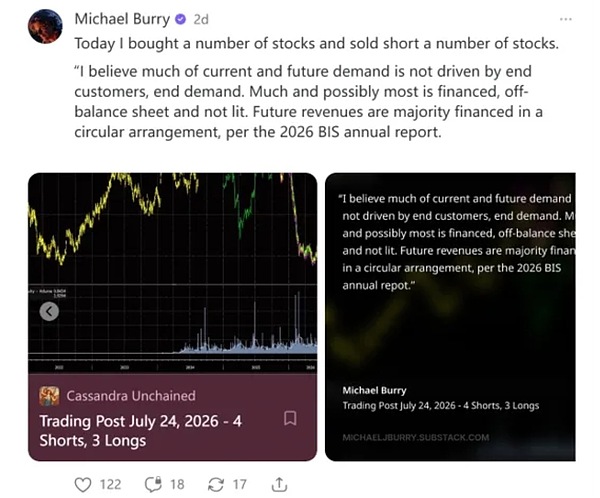600x498 pixels.
Task: Click the purple verified badge
Action: point(181,19)
